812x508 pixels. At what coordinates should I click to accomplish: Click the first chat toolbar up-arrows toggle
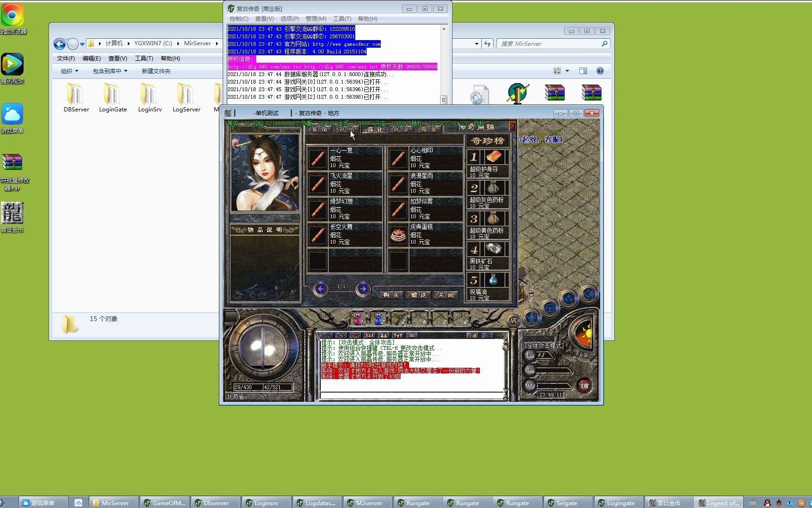point(327,336)
